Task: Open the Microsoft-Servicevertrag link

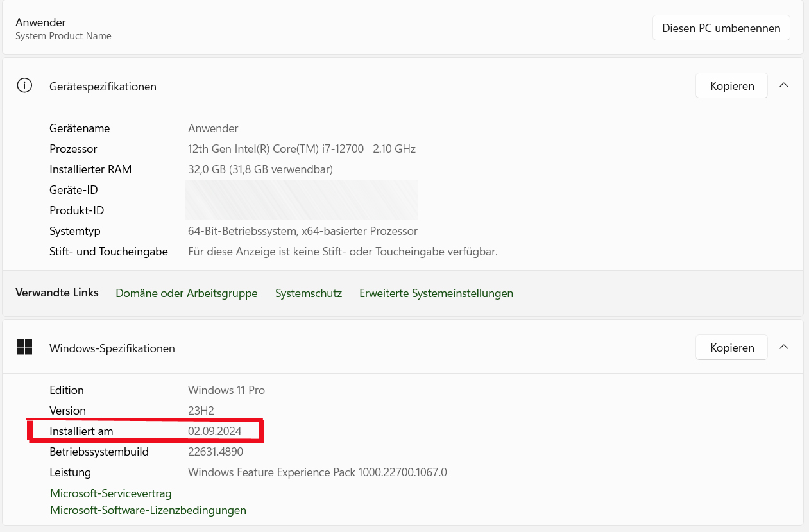Action: tap(111, 493)
